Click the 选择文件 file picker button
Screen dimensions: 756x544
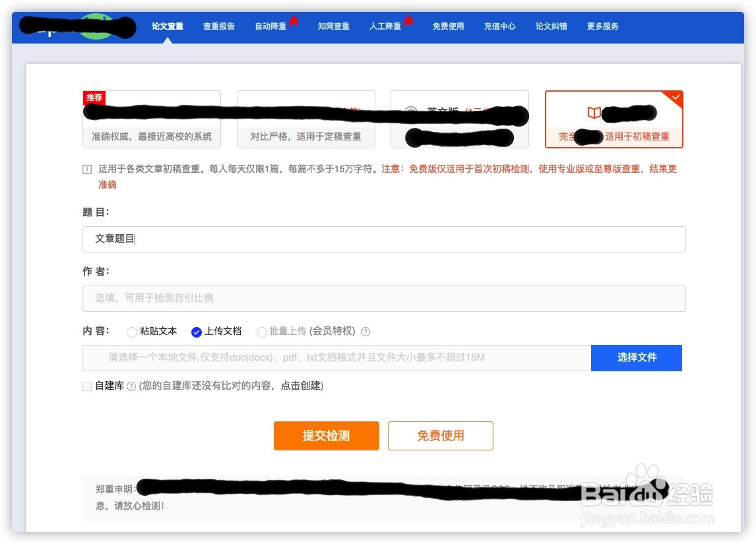click(x=636, y=357)
